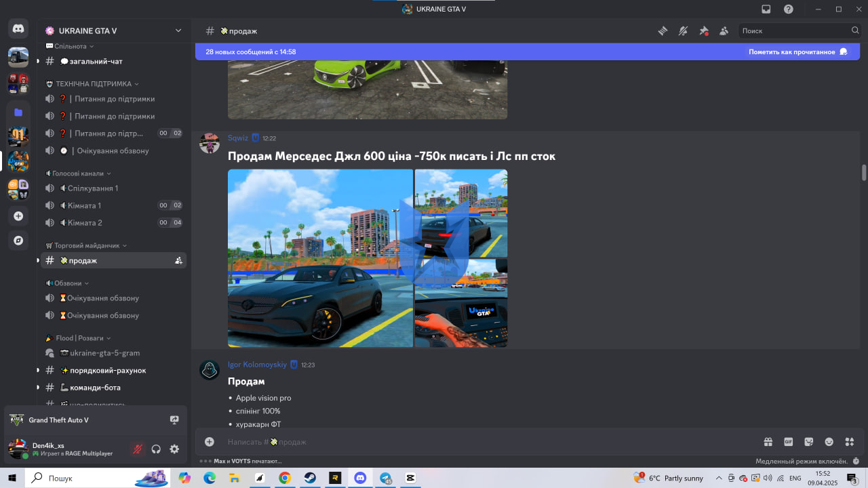Join the Кімната 2 voice channel

click(x=112, y=222)
